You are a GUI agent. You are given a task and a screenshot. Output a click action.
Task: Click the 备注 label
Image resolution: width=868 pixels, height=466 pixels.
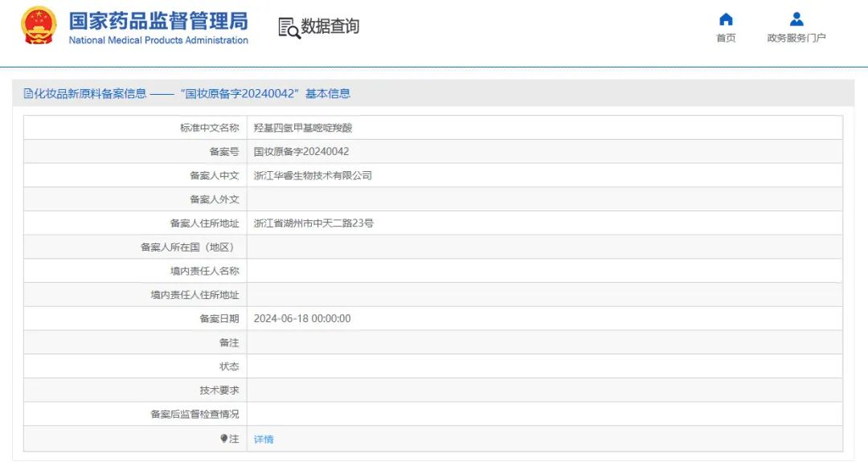click(x=229, y=342)
